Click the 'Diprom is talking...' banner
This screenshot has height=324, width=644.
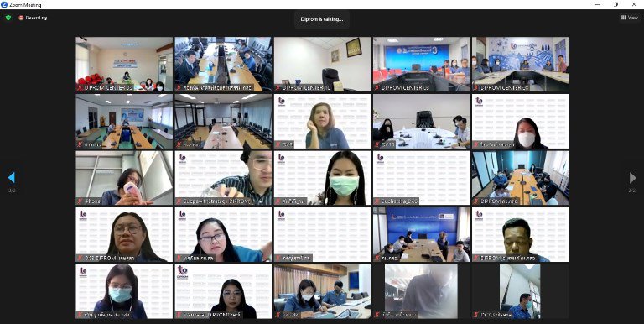click(x=322, y=19)
